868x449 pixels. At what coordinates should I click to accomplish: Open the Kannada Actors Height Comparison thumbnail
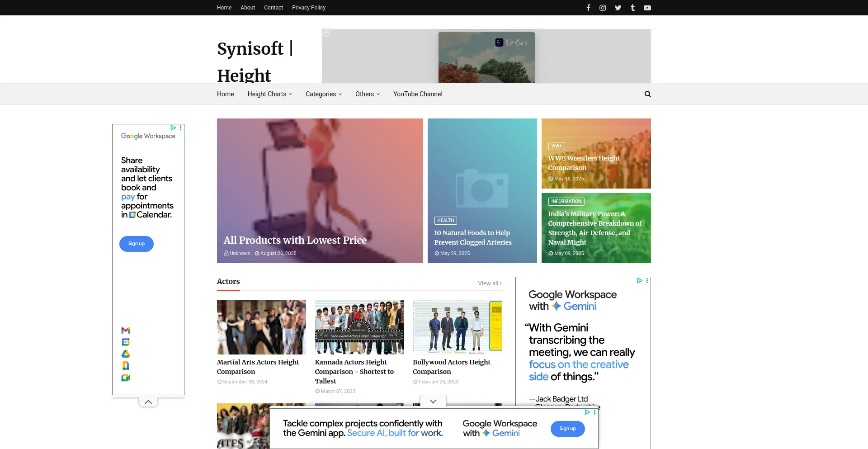point(359,327)
